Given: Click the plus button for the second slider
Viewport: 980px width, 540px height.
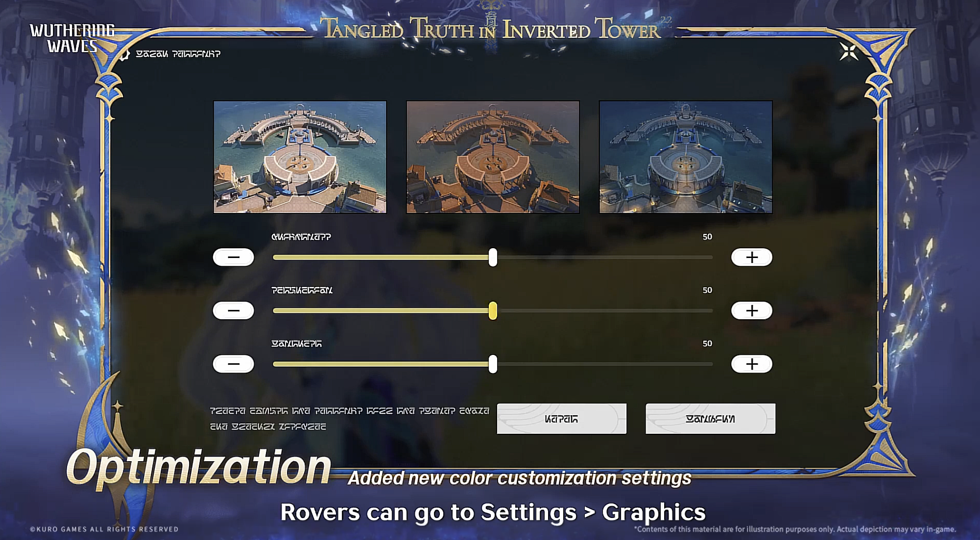Looking at the screenshot, I should tap(752, 310).
